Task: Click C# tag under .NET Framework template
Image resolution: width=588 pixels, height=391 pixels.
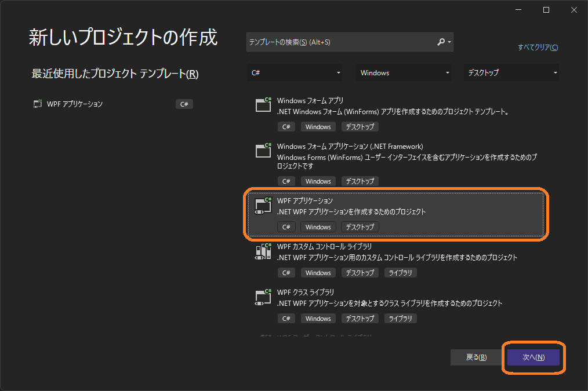Action: click(x=286, y=181)
